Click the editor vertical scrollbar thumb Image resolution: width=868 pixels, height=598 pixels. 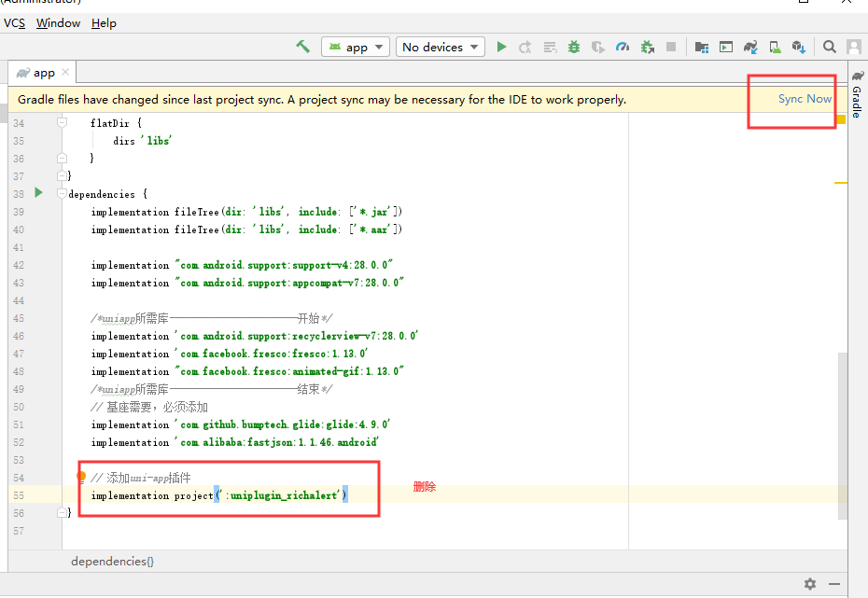843,436
